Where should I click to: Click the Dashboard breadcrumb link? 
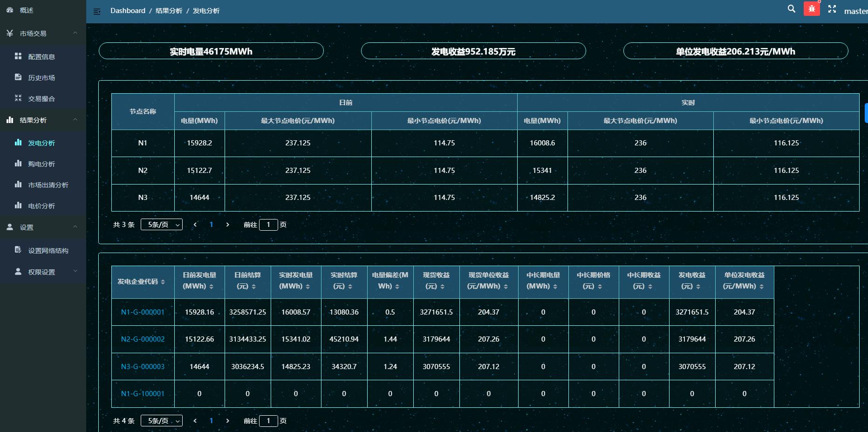(x=128, y=11)
